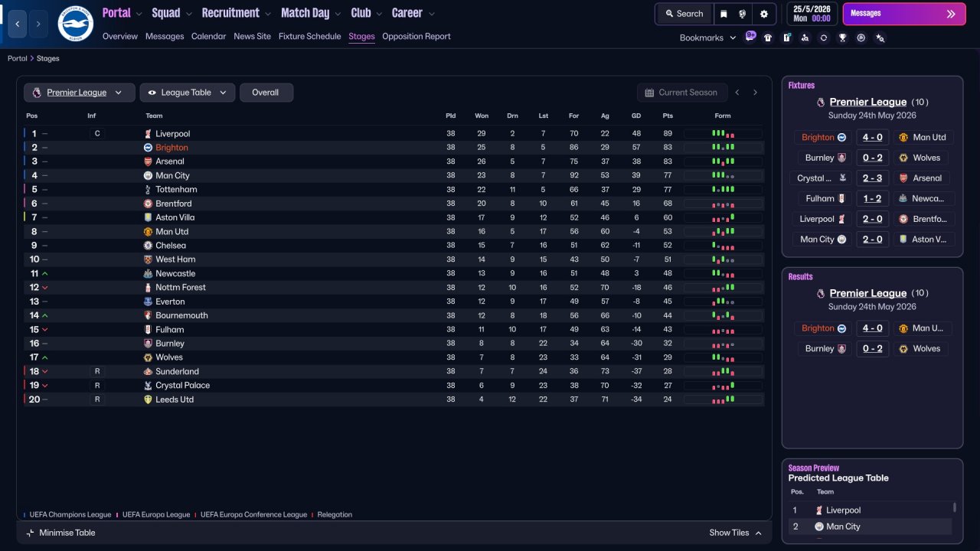
Task: Click the Chelsea crest in league table
Action: point(148,246)
